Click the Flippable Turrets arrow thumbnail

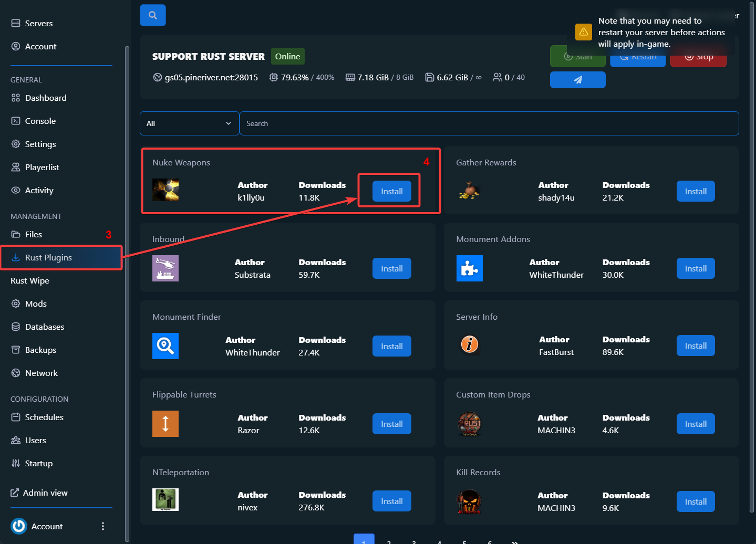[x=165, y=424]
